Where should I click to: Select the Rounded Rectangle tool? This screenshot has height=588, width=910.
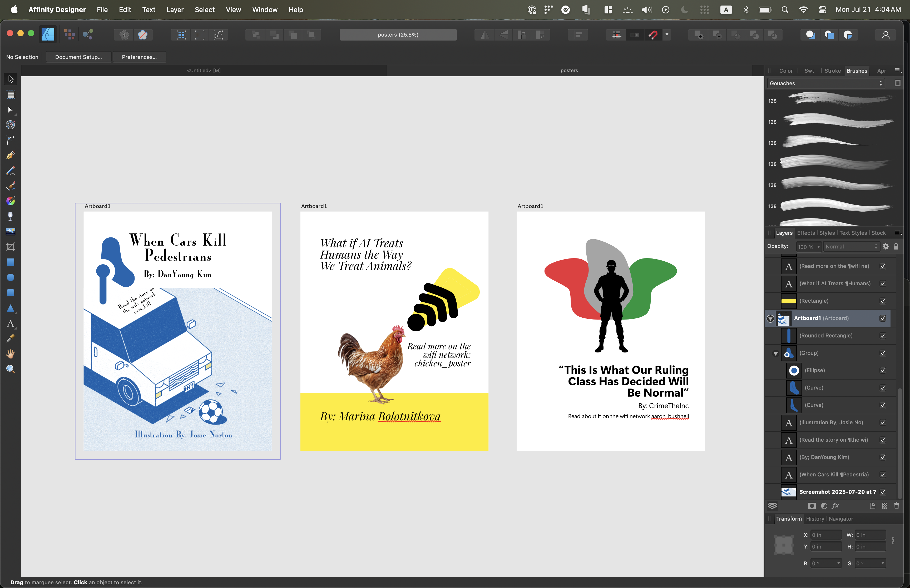click(x=11, y=293)
